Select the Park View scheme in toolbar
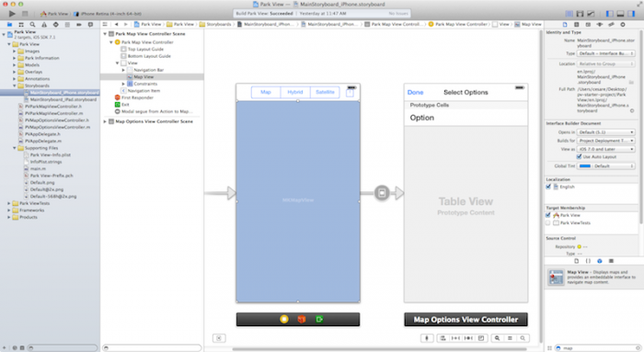644x352 pixels. [x=54, y=14]
